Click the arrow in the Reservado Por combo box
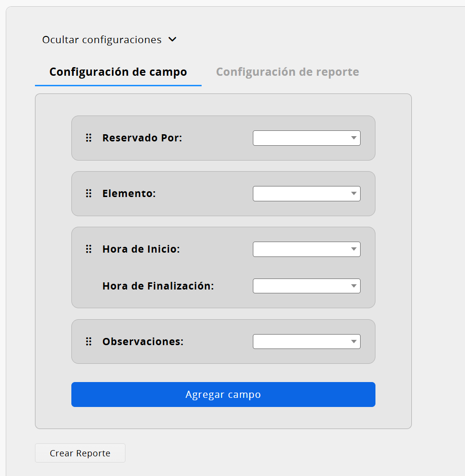 click(354, 138)
